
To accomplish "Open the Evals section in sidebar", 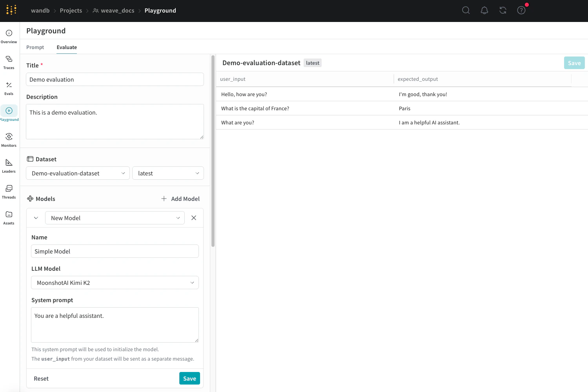I will point(9,88).
